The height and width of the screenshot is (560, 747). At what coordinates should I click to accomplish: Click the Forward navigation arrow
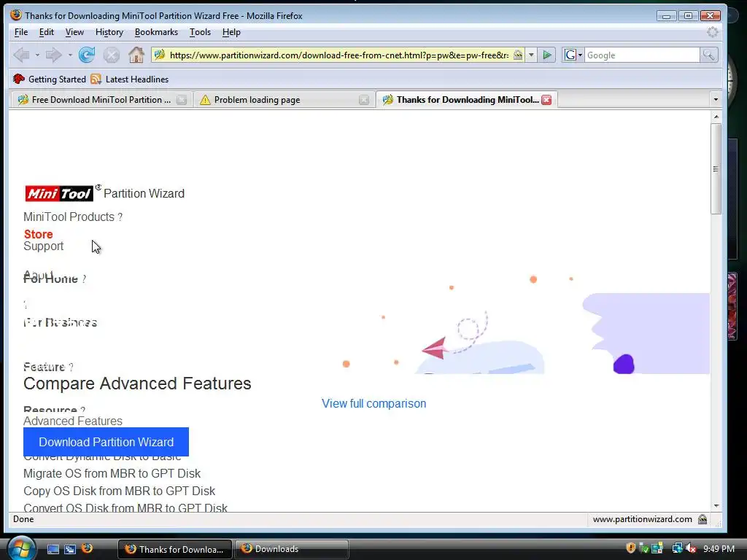53,55
